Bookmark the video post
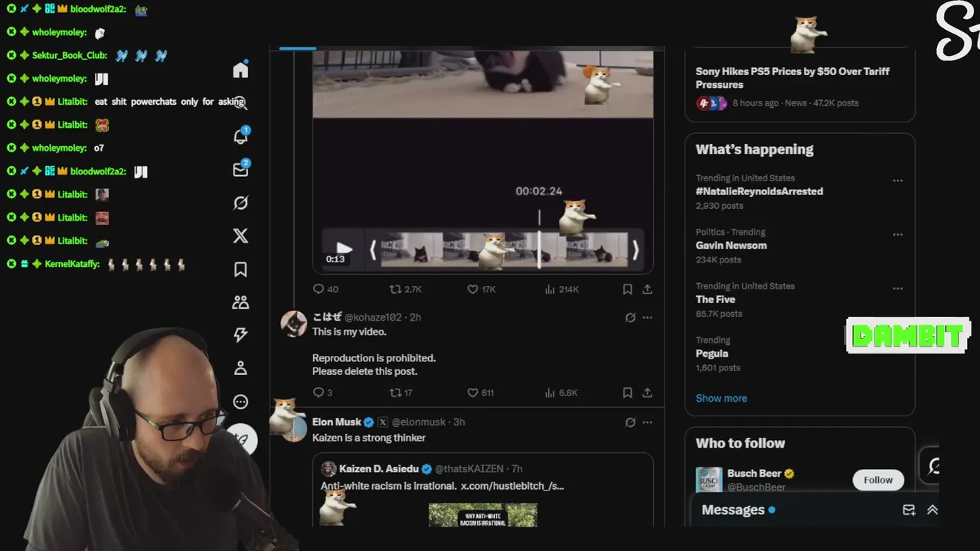Image resolution: width=980 pixels, height=551 pixels. pyautogui.click(x=627, y=289)
